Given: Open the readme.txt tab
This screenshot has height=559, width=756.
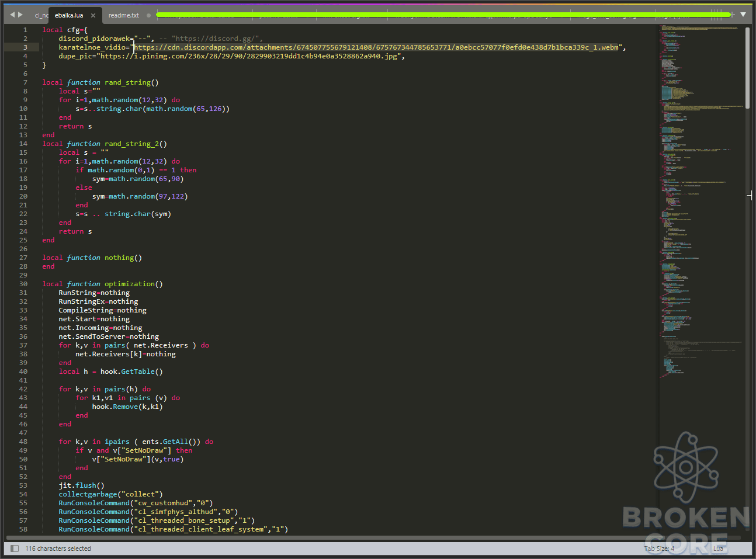Looking at the screenshot, I should [123, 16].
